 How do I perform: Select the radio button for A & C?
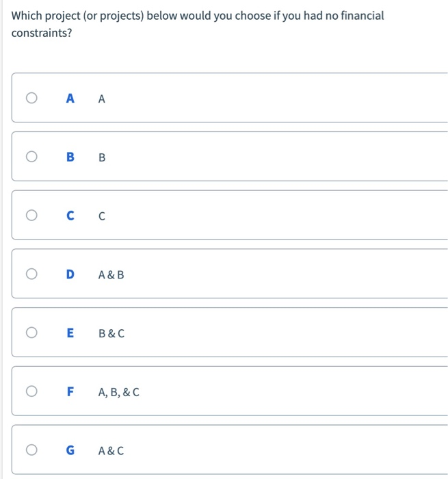31,450
